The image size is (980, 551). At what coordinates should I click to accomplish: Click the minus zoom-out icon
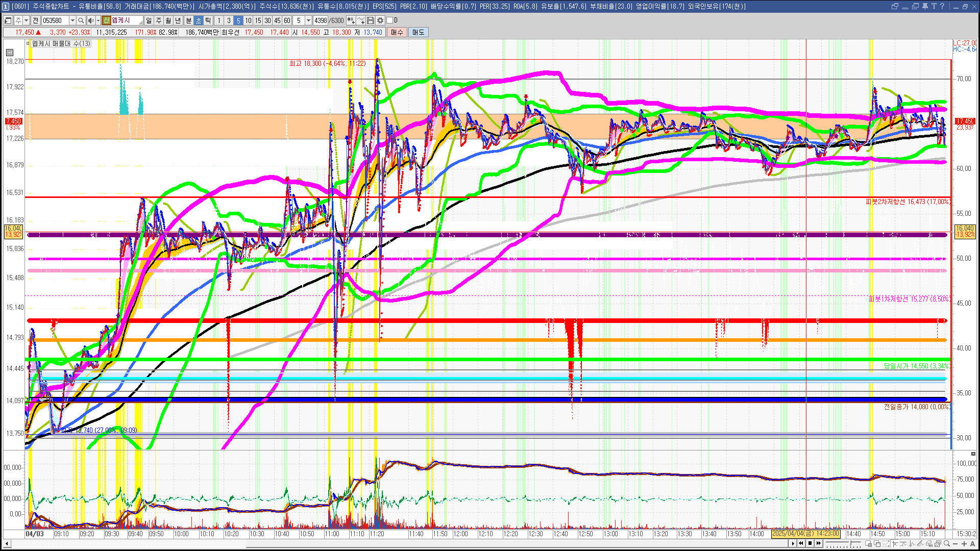click(955, 544)
